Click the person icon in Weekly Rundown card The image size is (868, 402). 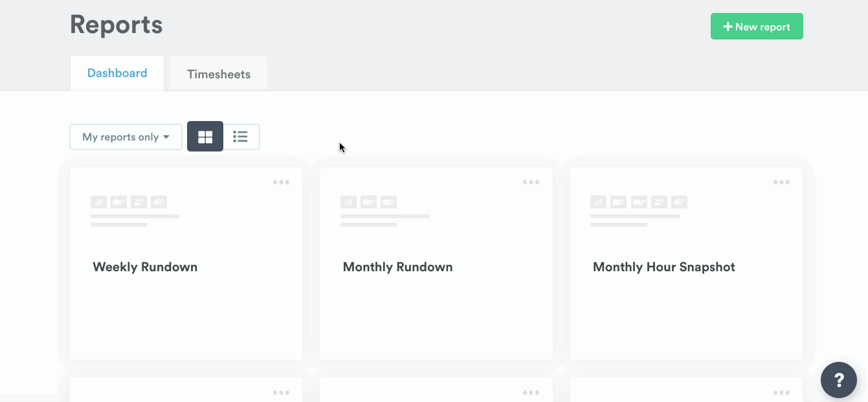click(139, 202)
